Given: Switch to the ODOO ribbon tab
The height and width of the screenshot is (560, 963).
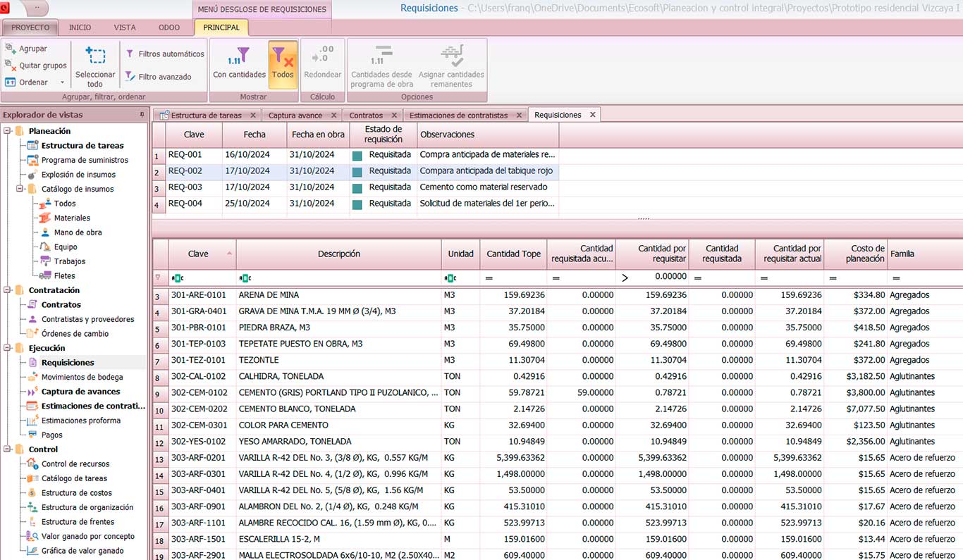Looking at the screenshot, I should (x=169, y=27).
